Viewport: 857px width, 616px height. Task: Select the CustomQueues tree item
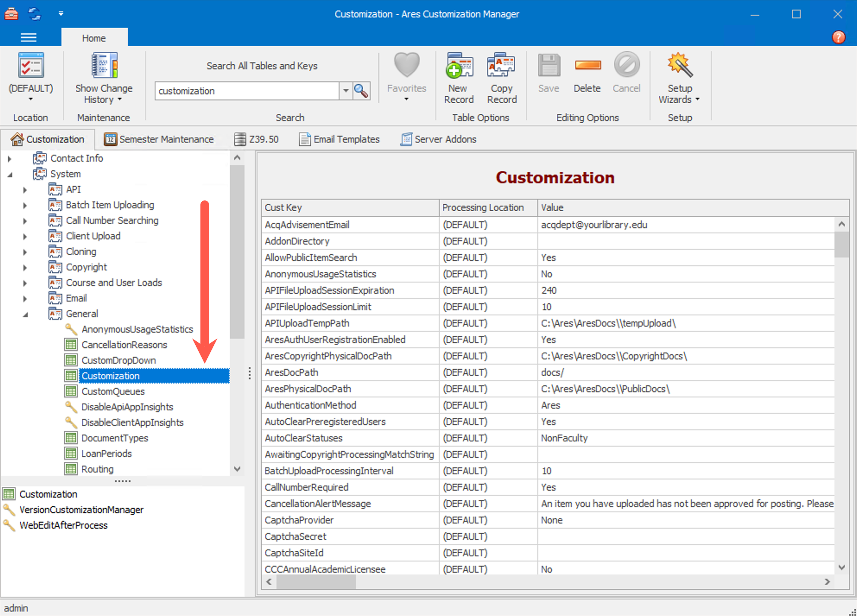pyautogui.click(x=113, y=391)
